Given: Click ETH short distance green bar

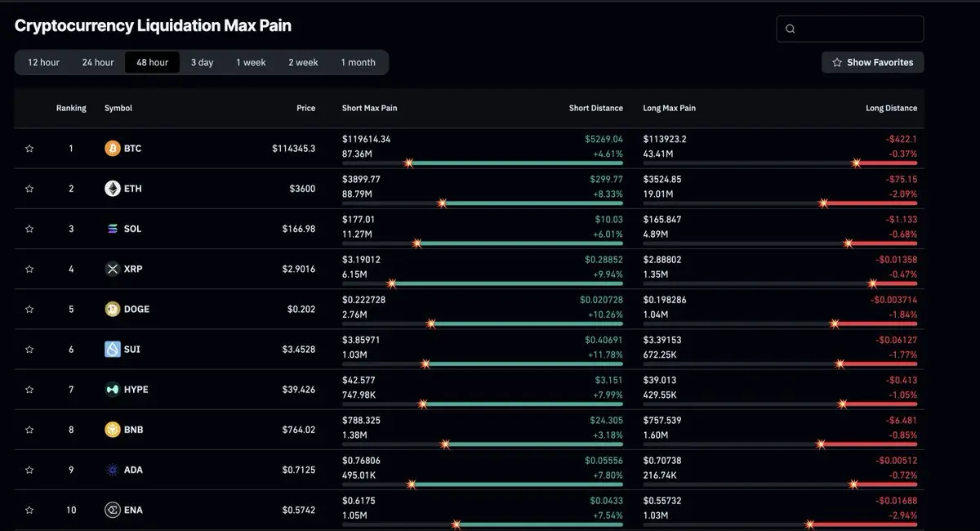Looking at the screenshot, I should (532, 203).
